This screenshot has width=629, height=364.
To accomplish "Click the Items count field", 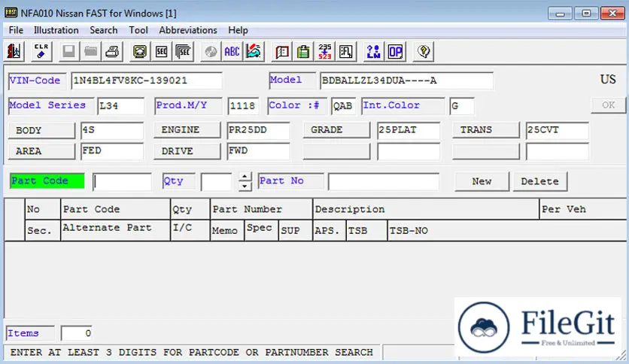I will point(77,333).
